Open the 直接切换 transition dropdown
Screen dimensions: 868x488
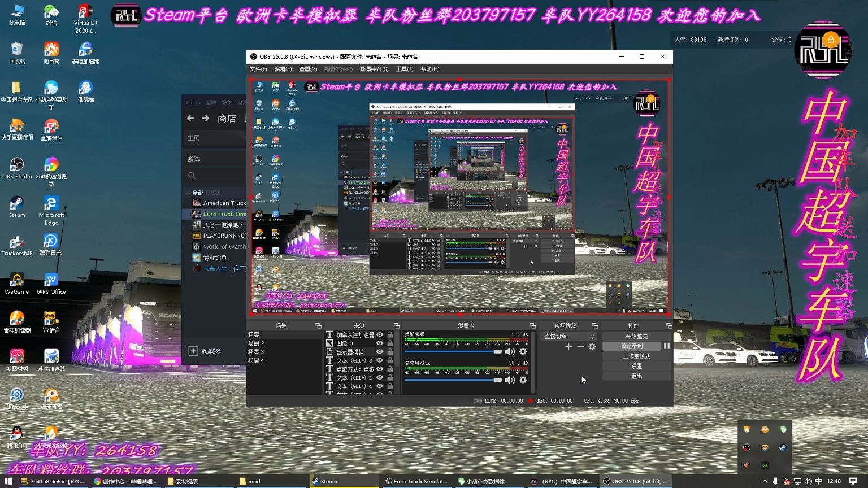pyautogui.click(x=569, y=336)
